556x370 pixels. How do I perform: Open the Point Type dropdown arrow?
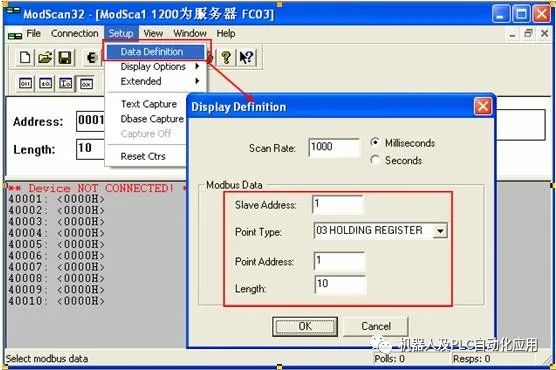(x=440, y=231)
